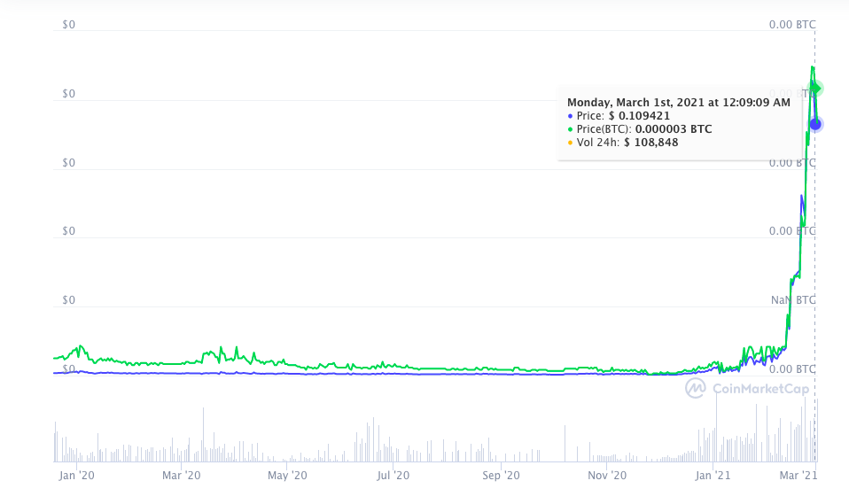
Task: Click the blue bullet beside Price in tooltip
Action: pyautogui.click(x=570, y=116)
